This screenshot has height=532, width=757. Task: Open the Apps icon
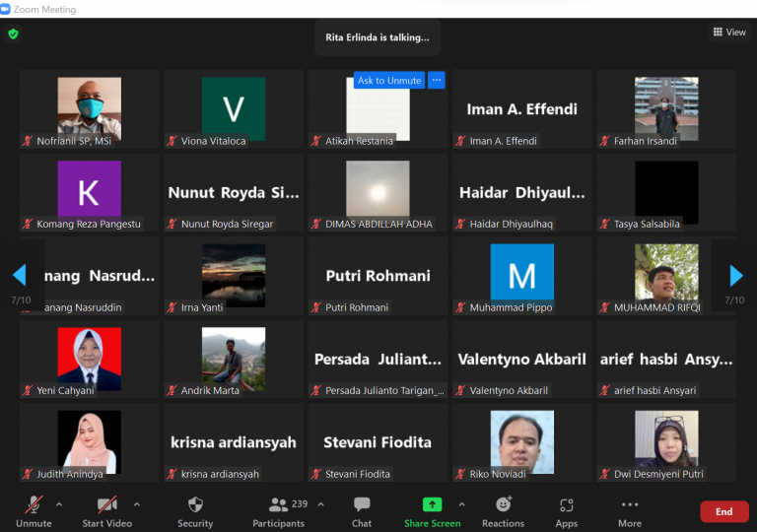coord(567,505)
